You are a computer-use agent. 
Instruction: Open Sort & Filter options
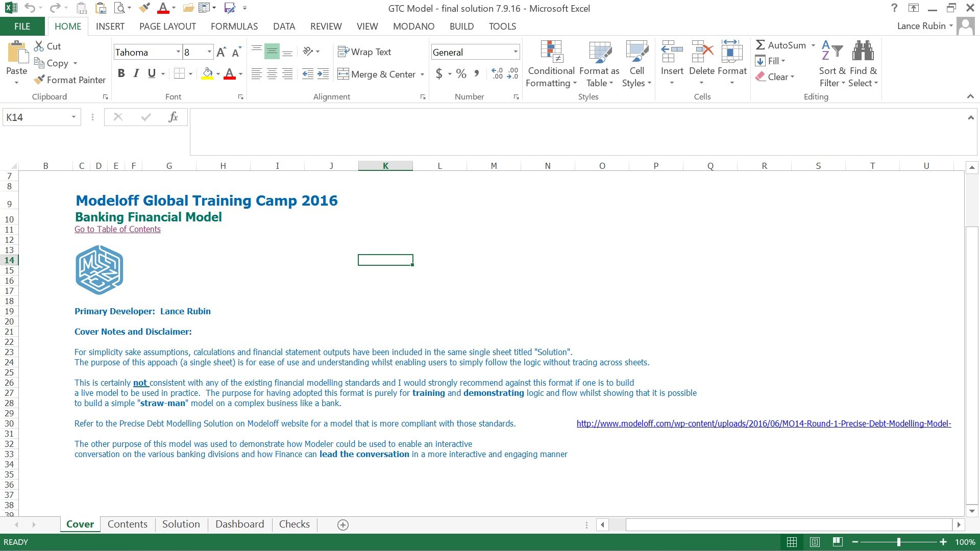(832, 64)
